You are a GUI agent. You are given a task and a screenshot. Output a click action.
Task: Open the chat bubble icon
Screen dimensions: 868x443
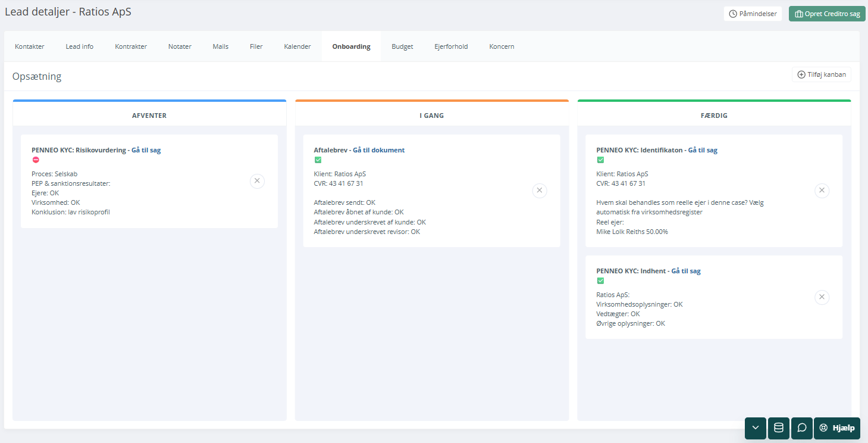801,428
